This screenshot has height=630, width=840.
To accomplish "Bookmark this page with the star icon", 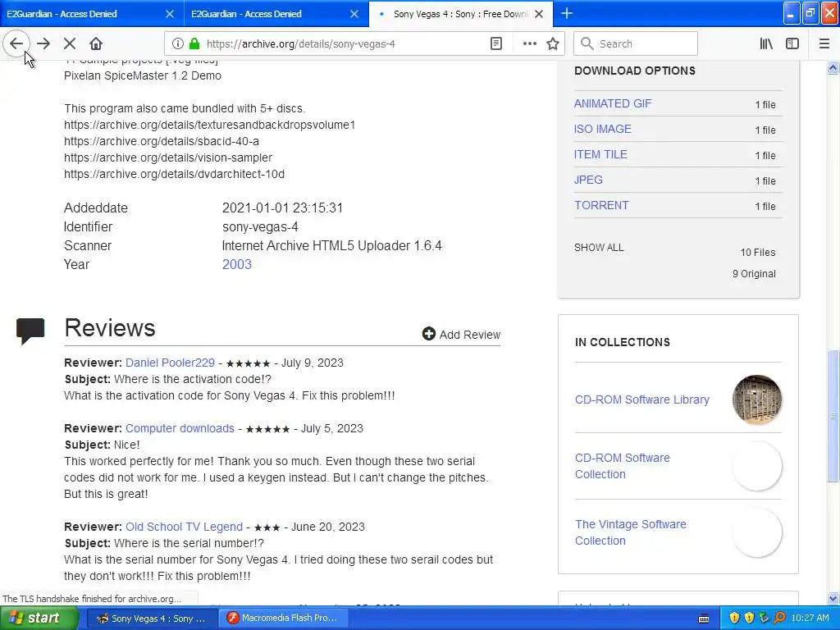I will 553,43.
